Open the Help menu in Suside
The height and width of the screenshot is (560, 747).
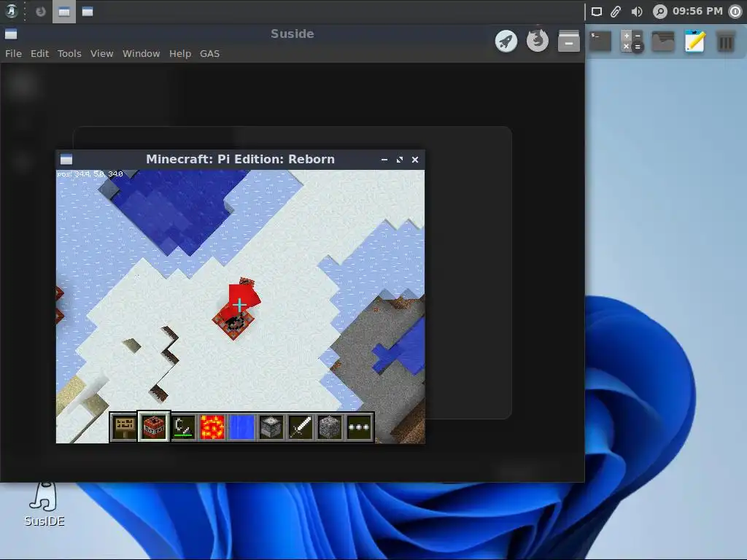180,54
